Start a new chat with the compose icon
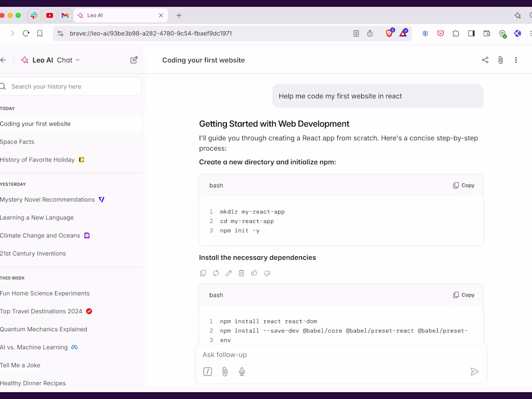The image size is (532, 399). (x=134, y=59)
